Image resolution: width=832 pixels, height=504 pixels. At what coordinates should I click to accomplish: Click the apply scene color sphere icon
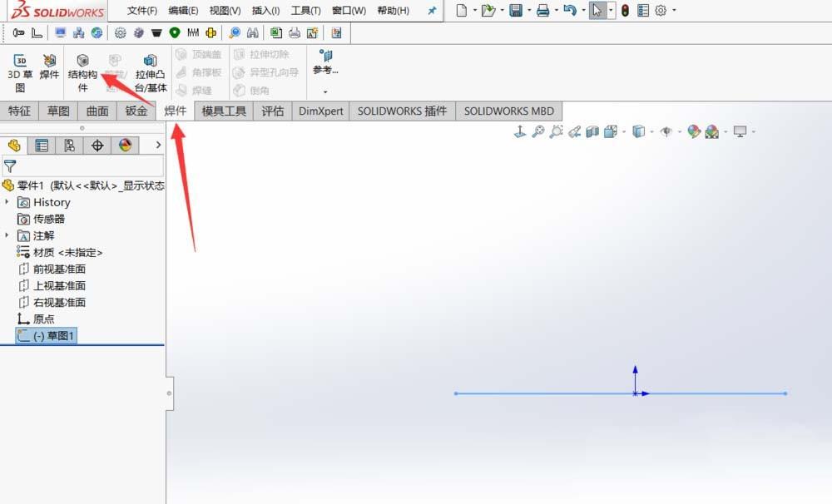[x=695, y=131]
